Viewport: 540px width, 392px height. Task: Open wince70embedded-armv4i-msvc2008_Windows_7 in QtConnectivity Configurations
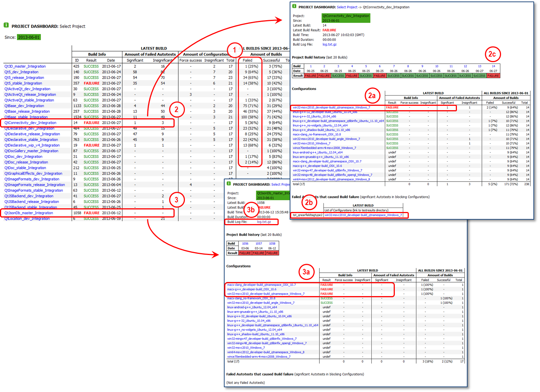coord(324,148)
